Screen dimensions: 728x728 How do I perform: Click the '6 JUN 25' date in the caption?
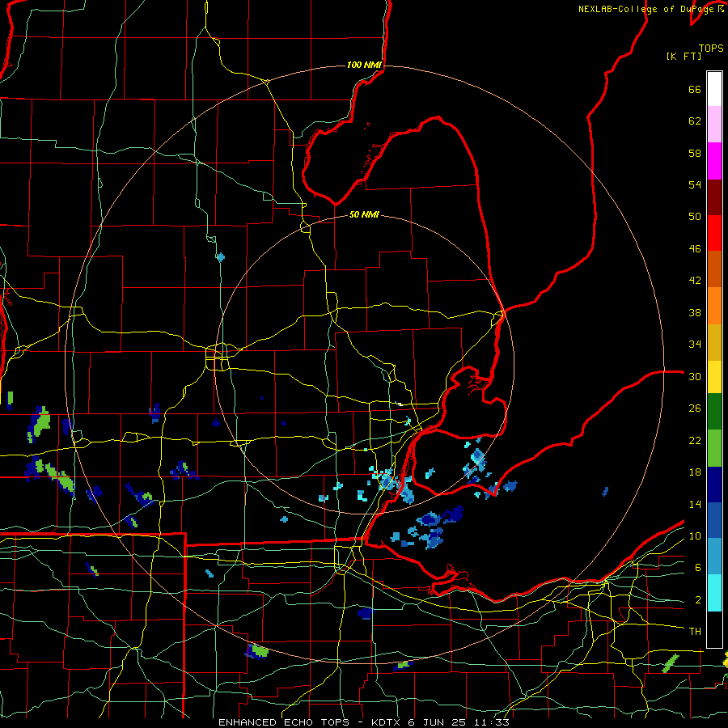(x=438, y=722)
